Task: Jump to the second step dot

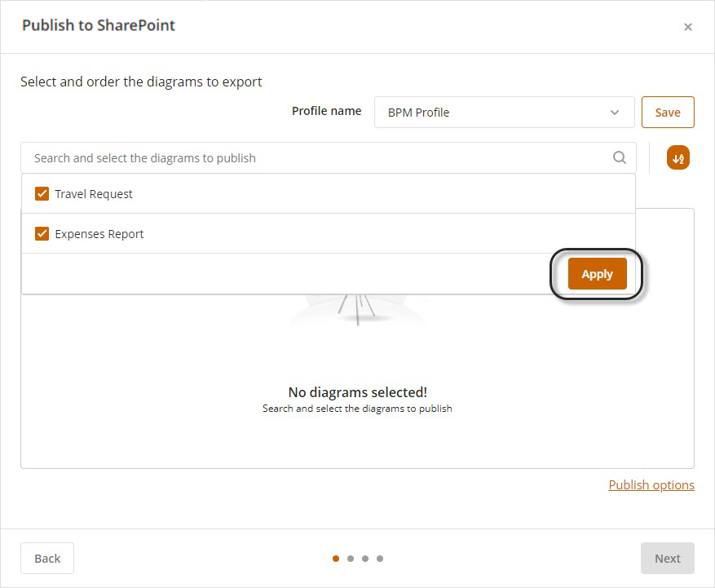Action: click(351, 559)
